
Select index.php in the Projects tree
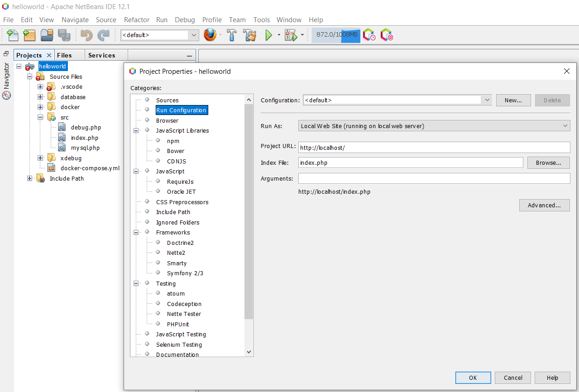click(x=84, y=138)
